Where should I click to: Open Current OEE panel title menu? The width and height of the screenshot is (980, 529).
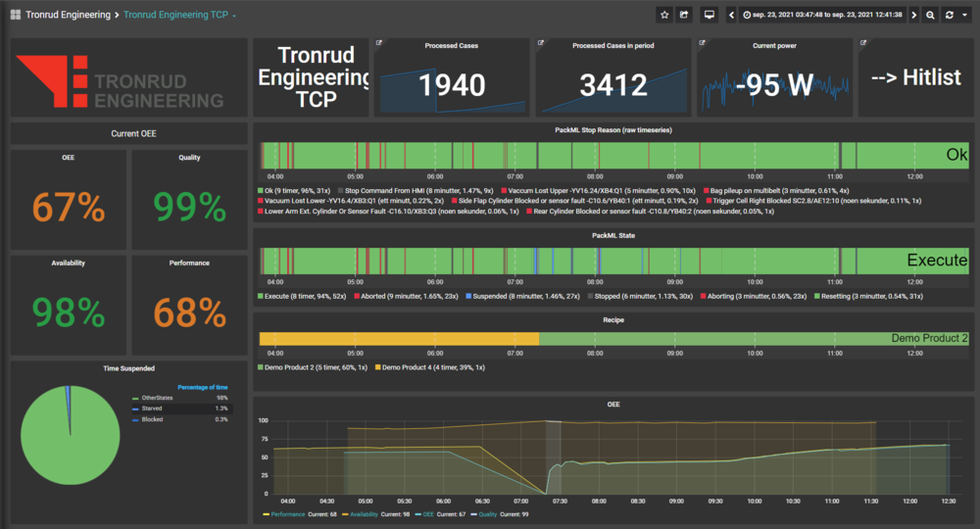(133, 133)
